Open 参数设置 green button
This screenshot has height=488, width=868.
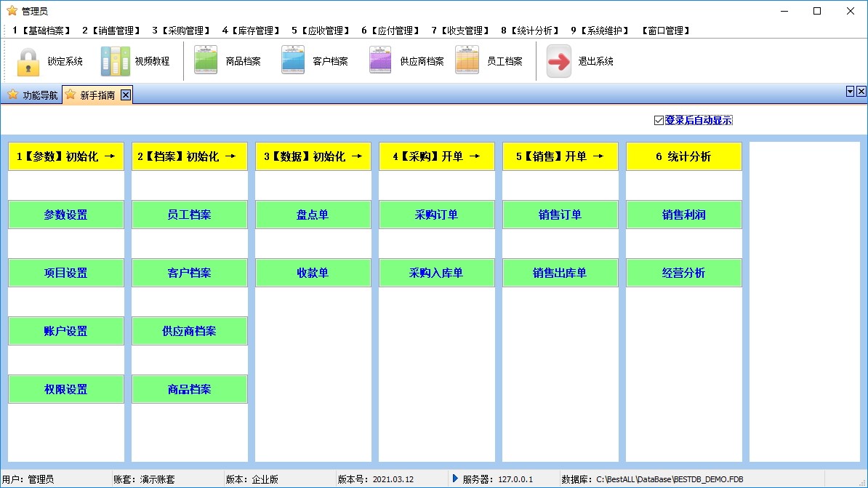click(x=66, y=215)
